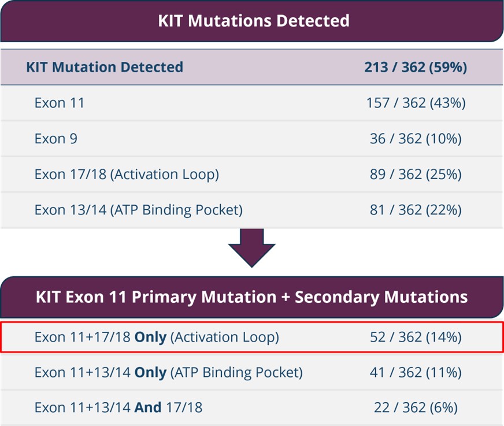
Task: Click the "213 / 362 (59%)" total value
Action: 416,67
